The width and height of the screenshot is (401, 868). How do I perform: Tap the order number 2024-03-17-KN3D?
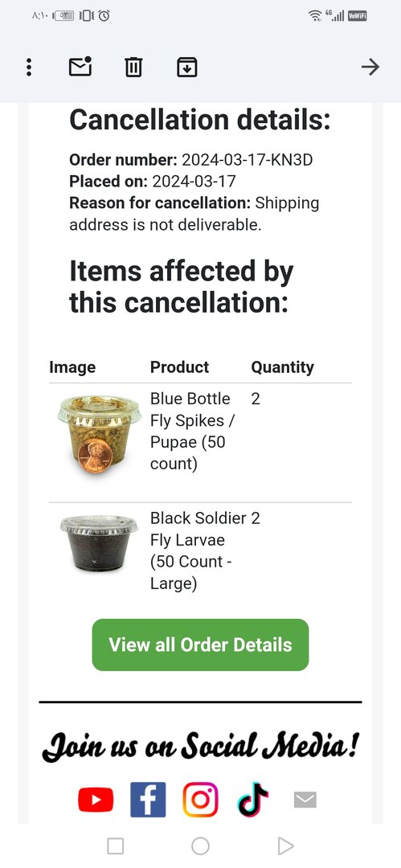point(247,161)
